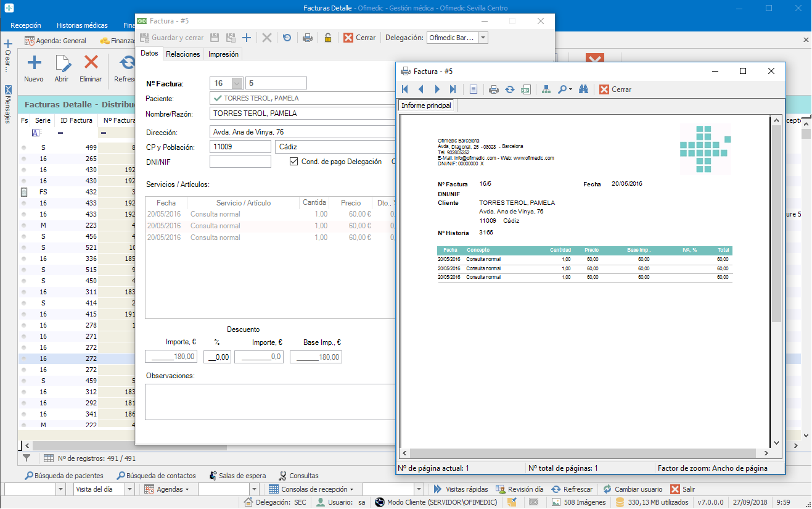The height and width of the screenshot is (509, 812).
Task: Switch to the Relaciones tab
Action: [x=183, y=54]
